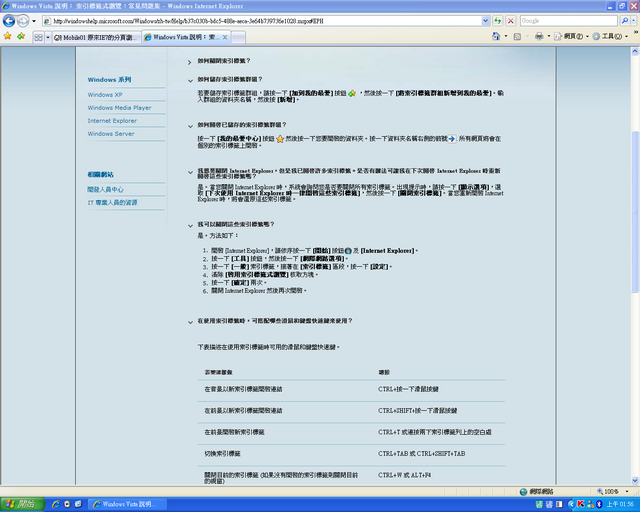Refresh the page with the green arrows icon
Viewport: 640px width, 512px height.
tap(498, 21)
